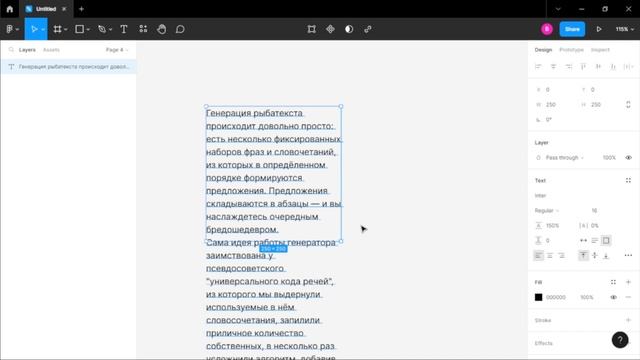The width and height of the screenshot is (640, 360).
Task: Click Create component icon
Action: coord(330,29)
